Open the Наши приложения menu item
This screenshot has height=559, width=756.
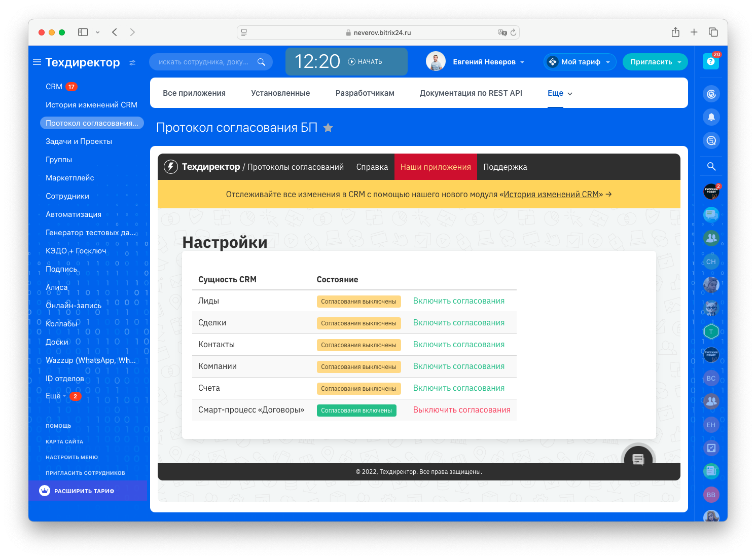(x=436, y=167)
